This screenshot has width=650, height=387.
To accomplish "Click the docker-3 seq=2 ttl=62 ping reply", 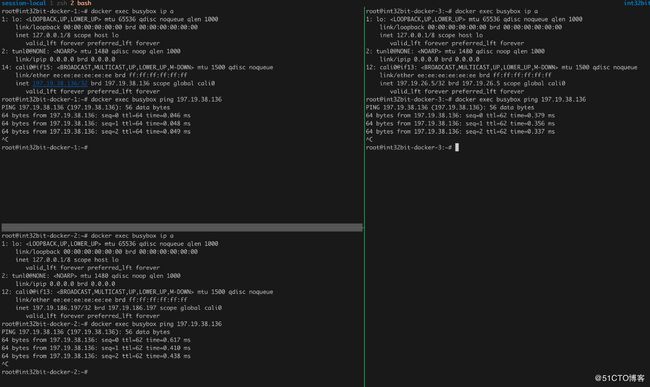I will coord(460,132).
